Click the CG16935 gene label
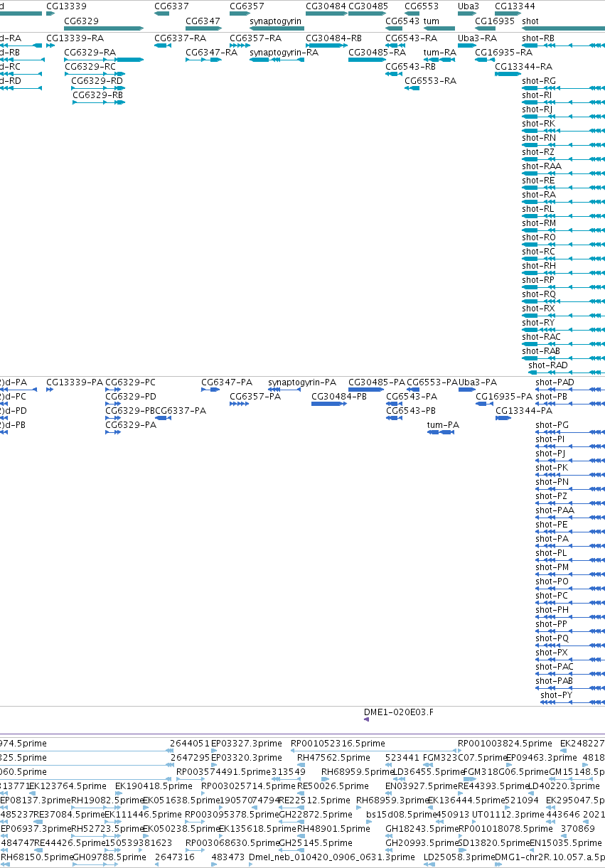The image size is (605, 868). pos(495,21)
